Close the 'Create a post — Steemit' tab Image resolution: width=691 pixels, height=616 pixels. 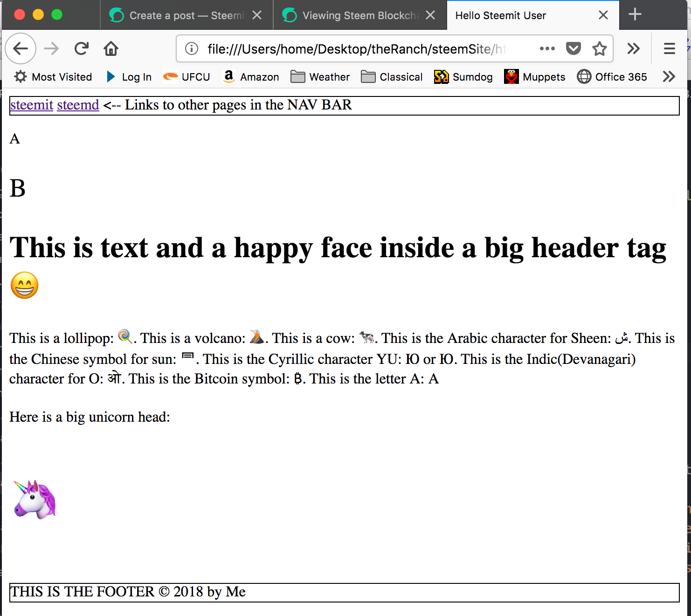[x=257, y=15]
